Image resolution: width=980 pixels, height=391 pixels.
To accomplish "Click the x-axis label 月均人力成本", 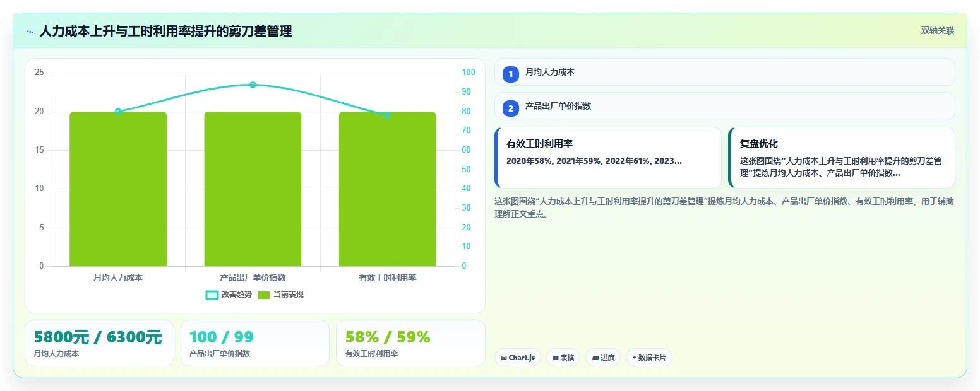I will tap(118, 277).
